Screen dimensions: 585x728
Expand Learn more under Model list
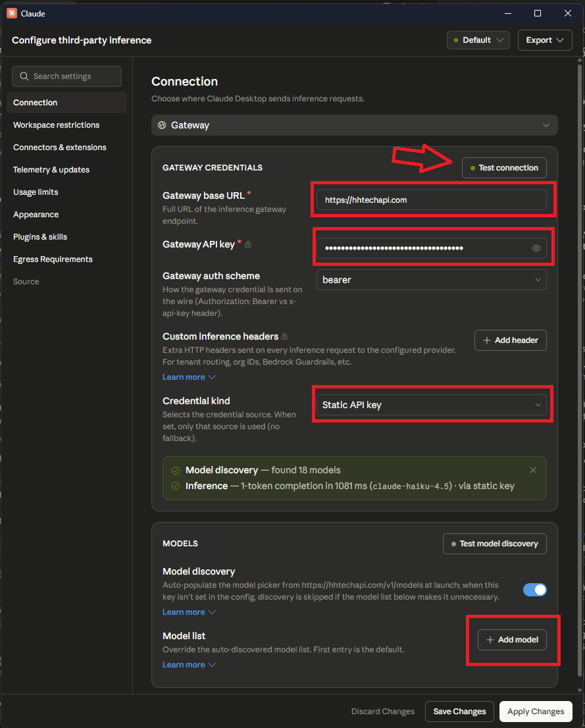click(189, 665)
